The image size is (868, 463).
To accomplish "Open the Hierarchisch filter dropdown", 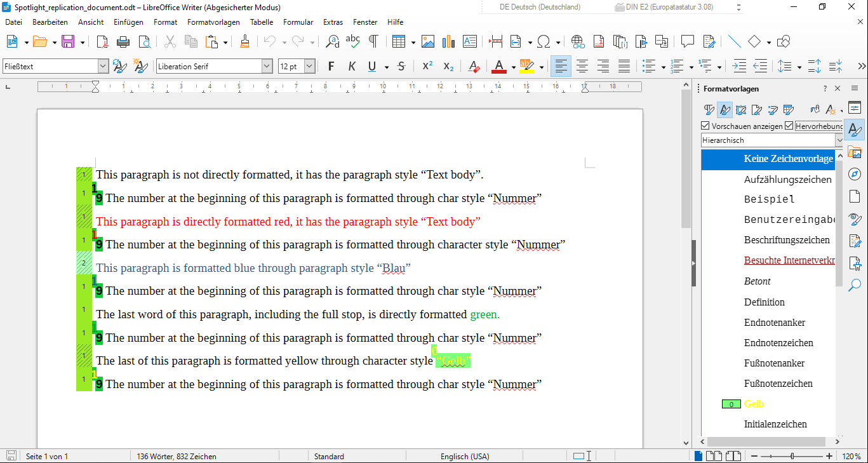I will coord(839,140).
